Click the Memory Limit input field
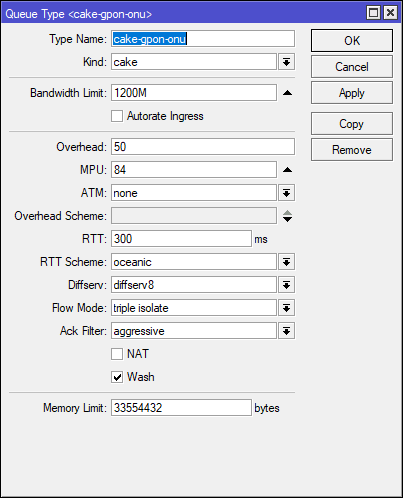The width and height of the screenshot is (403, 498). pyautogui.click(x=181, y=408)
